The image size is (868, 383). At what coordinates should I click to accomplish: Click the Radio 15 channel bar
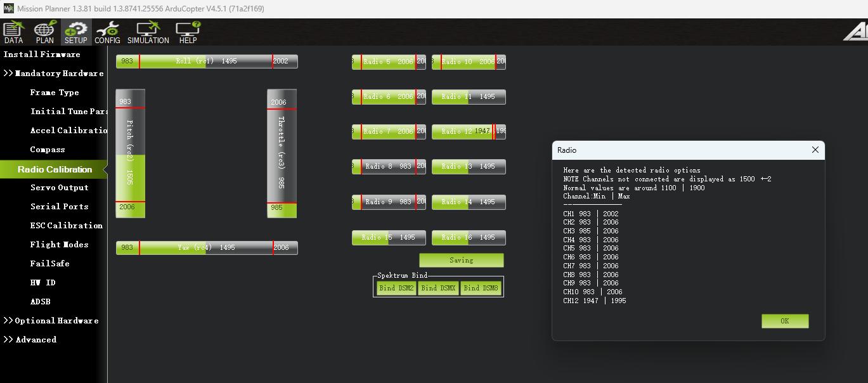[x=389, y=237]
